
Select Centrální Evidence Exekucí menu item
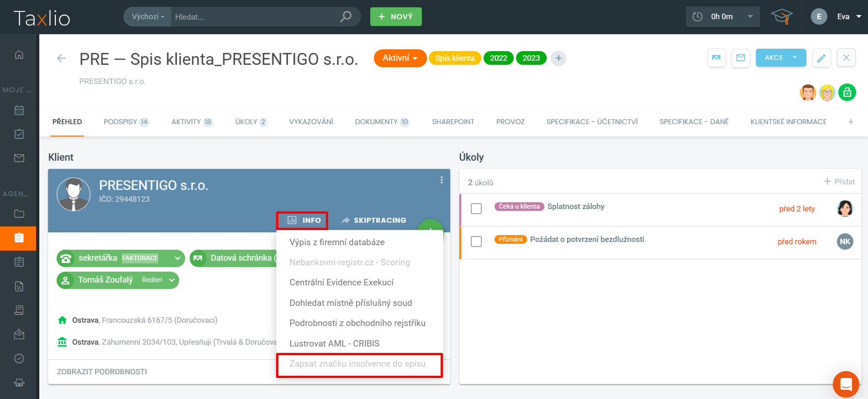[360, 283]
